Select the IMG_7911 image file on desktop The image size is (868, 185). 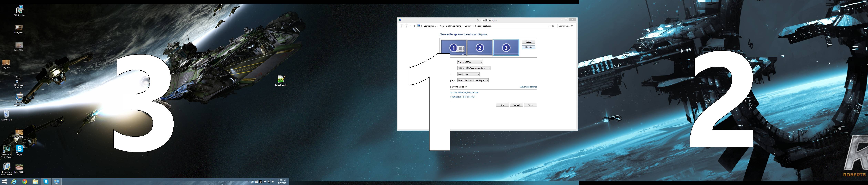[x=19, y=168]
